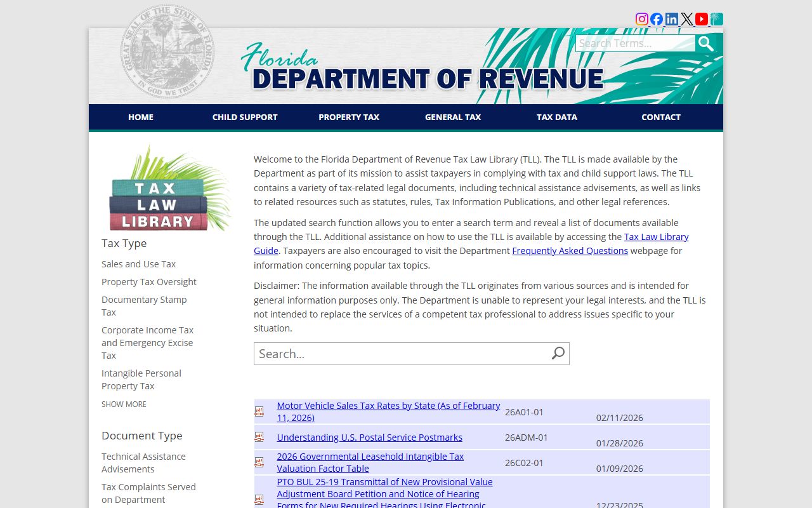The image size is (812, 508).
Task: Click the Florida state seal
Action: tap(167, 51)
